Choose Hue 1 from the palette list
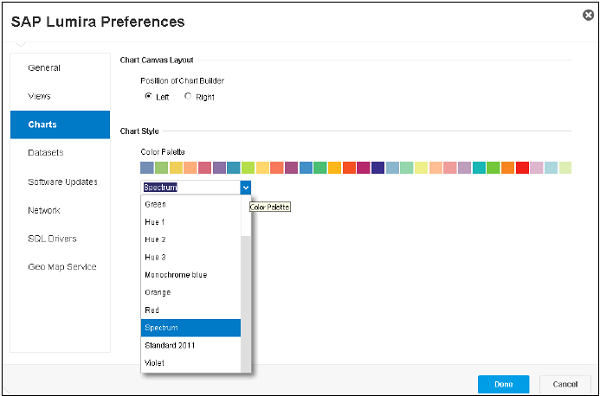This screenshot has height=396, width=600. tap(191, 222)
